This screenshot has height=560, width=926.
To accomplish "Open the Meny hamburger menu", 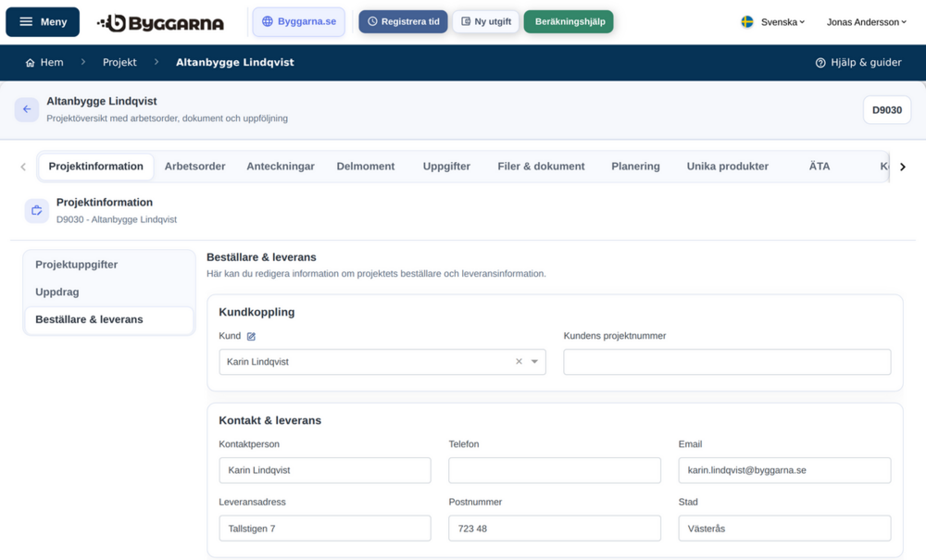I will click(43, 22).
